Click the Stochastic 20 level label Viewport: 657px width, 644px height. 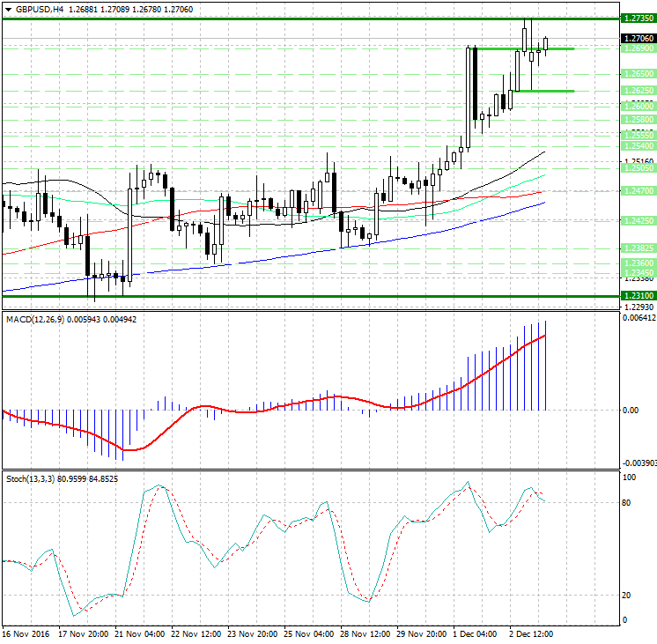pyautogui.click(x=629, y=596)
